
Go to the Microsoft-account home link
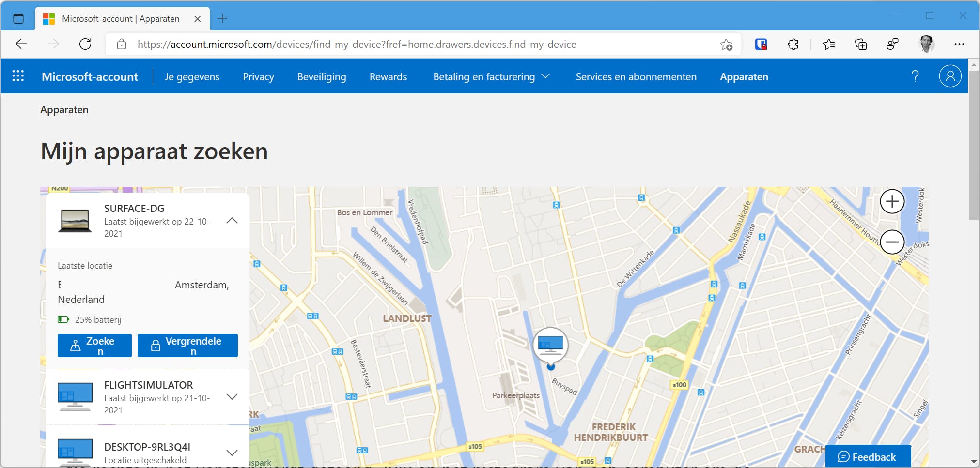pos(90,76)
